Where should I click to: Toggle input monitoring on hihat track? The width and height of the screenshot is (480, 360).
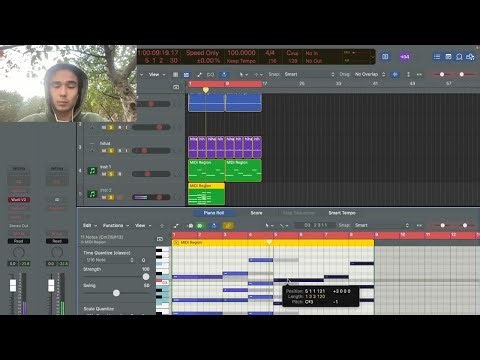click(x=126, y=151)
